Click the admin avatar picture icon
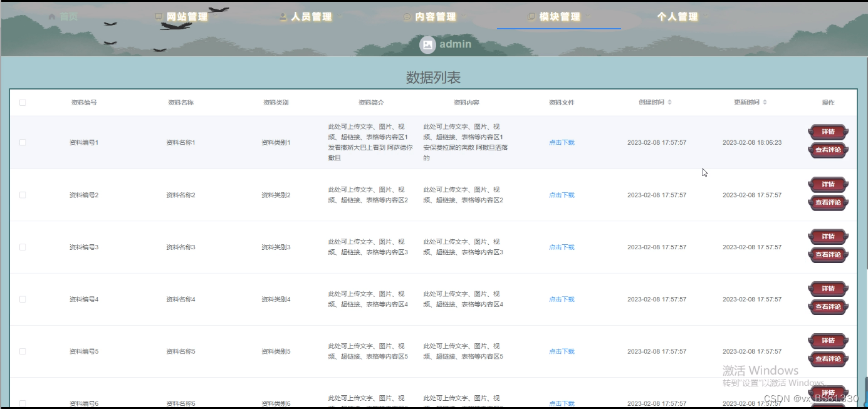 click(427, 44)
